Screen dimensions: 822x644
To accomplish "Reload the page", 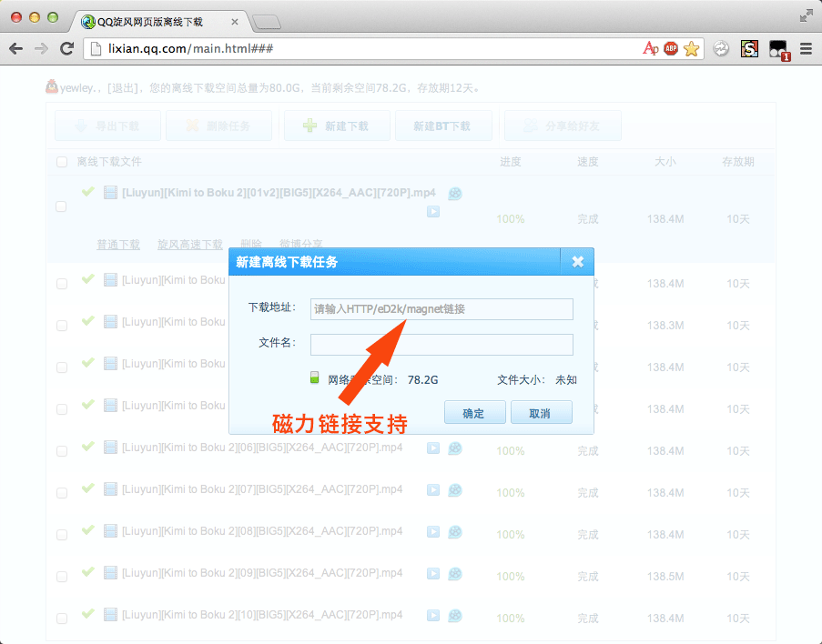I will pos(66,49).
